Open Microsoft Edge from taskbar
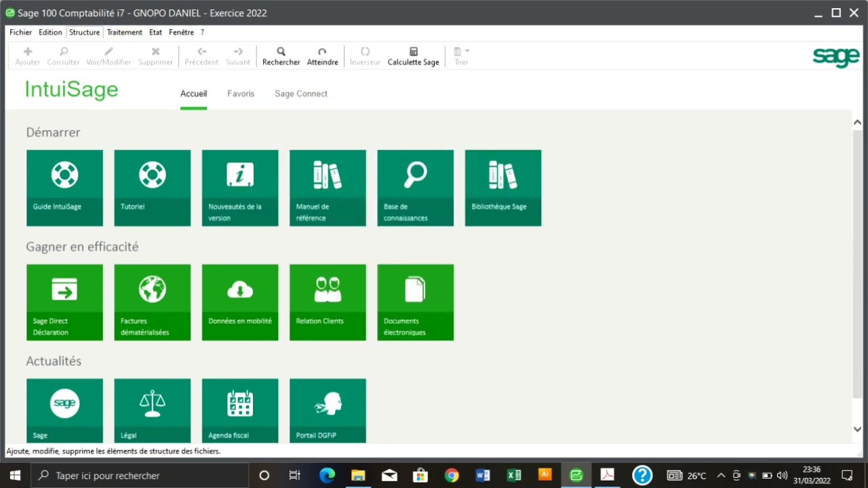Image resolution: width=868 pixels, height=488 pixels. [x=327, y=476]
